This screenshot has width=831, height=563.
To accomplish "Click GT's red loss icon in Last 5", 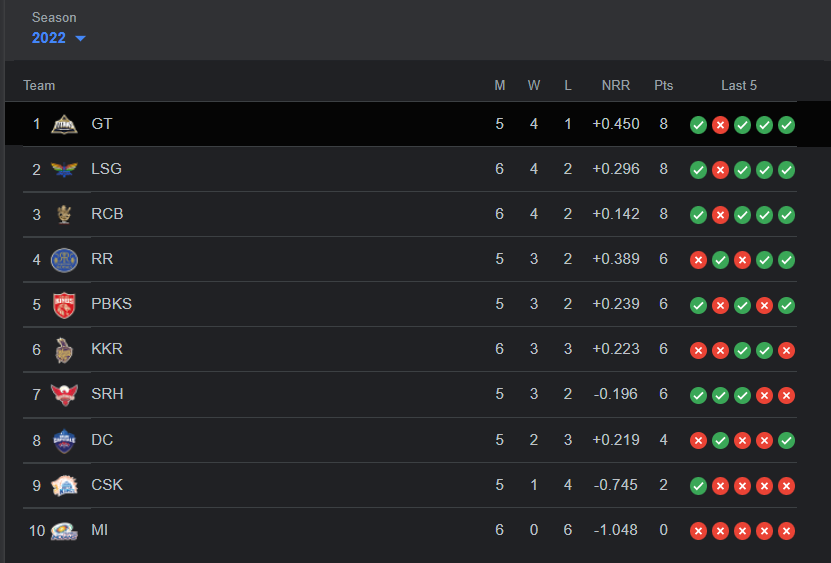I will pyautogui.click(x=720, y=125).
